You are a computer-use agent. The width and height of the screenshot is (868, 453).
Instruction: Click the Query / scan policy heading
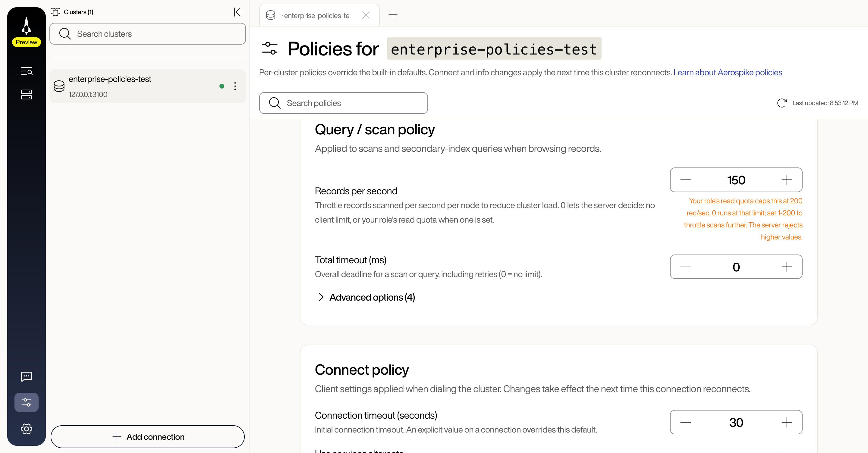[x=375, y=130]
